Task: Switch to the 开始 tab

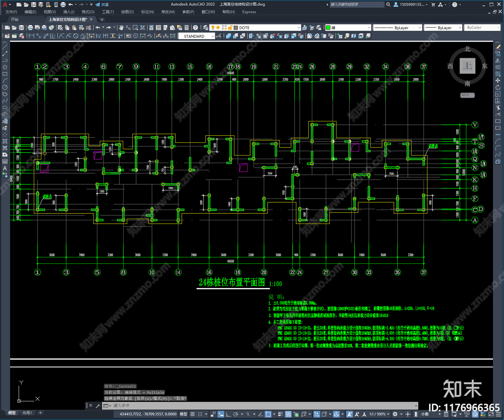Action: (x=14, y=20)
